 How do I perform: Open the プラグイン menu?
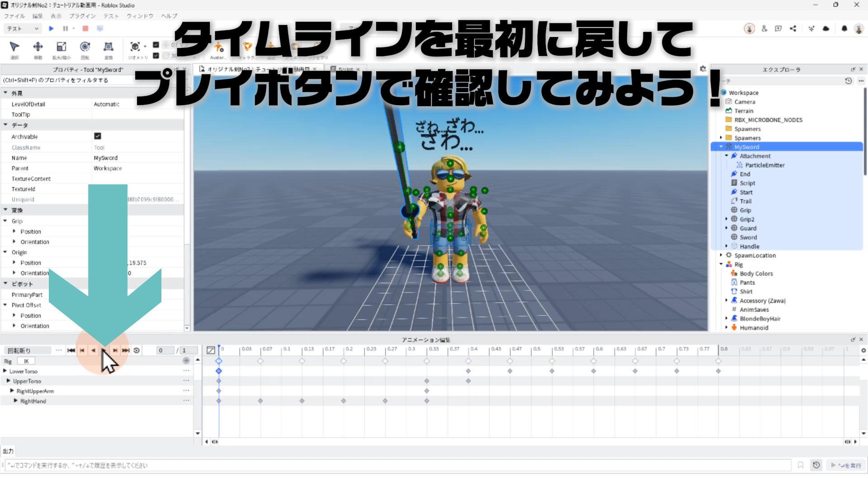[x=82, y=16]
